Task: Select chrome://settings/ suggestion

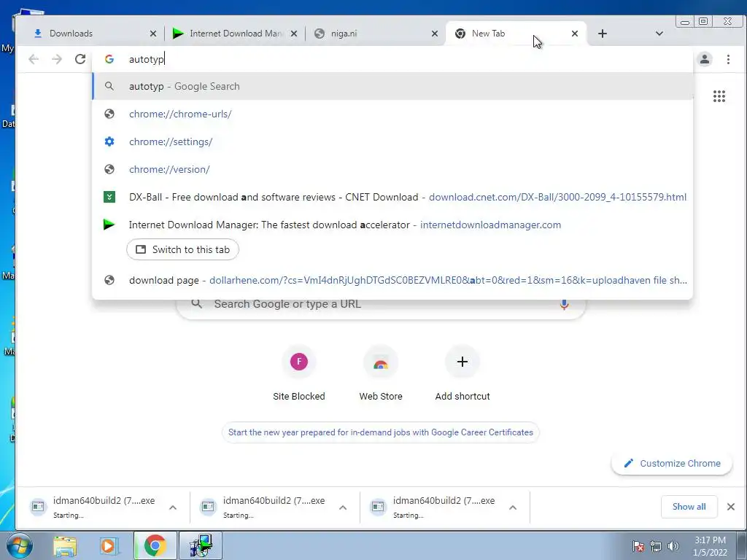Action: click(392, 141)
